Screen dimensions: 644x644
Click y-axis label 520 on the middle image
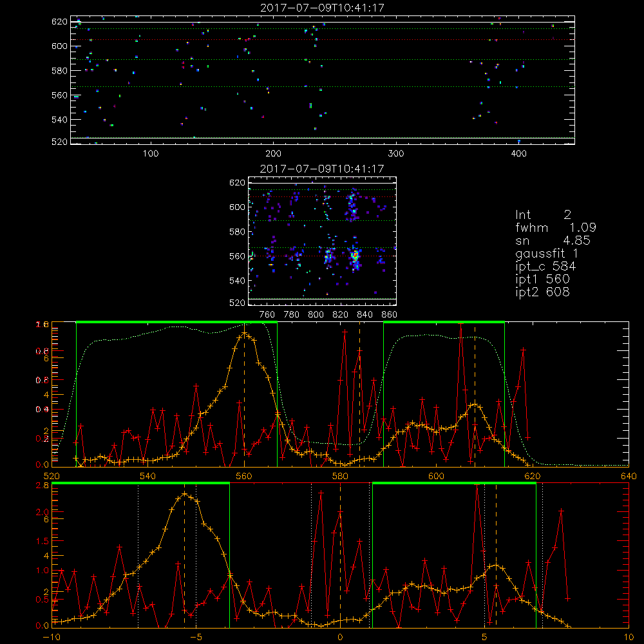click(238, 303)
